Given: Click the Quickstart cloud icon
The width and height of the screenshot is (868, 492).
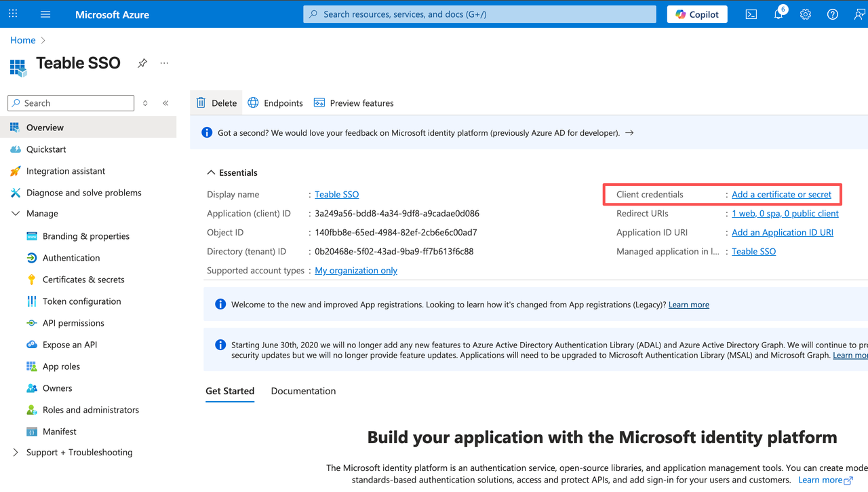Looking at the screenshot, I should (15, 149).
